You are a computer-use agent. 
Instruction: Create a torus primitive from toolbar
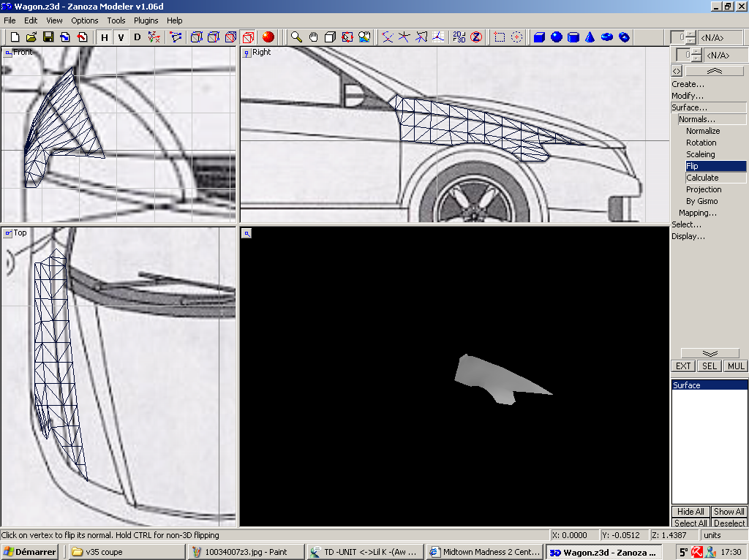coord(607,37)
